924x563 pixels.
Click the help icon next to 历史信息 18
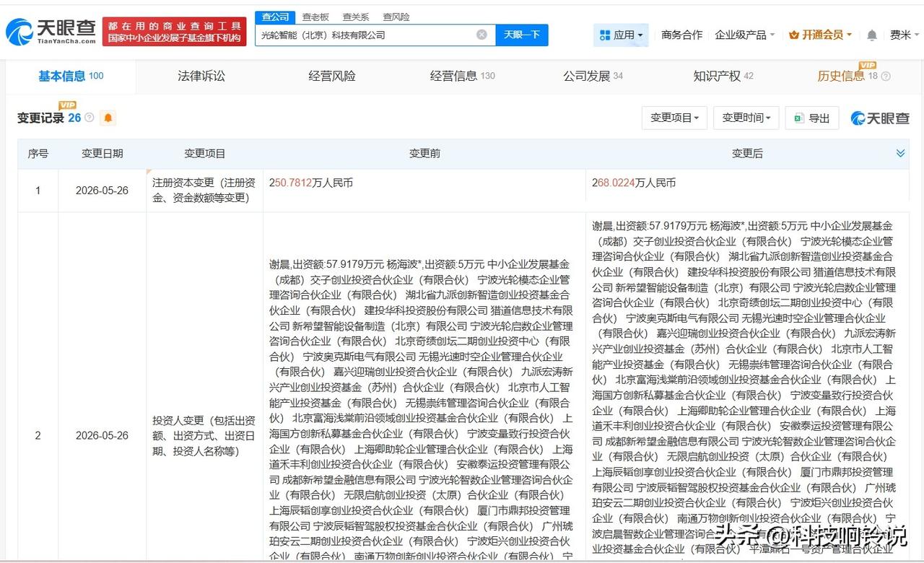point(886,76)
